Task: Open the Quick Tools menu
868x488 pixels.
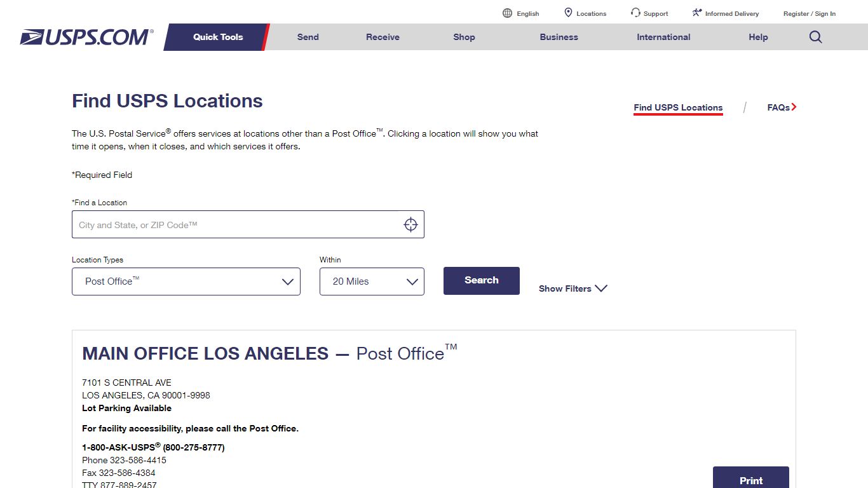Action: tap(218, 37)
